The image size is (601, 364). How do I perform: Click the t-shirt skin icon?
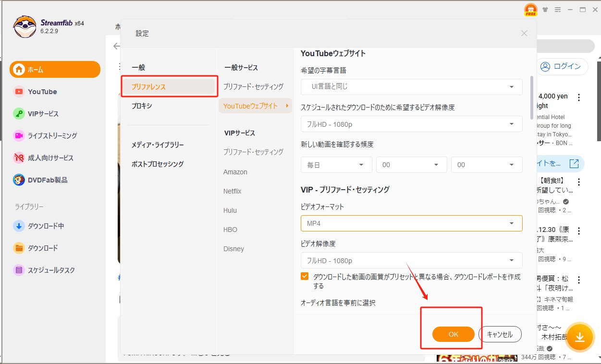pos(545,10)
